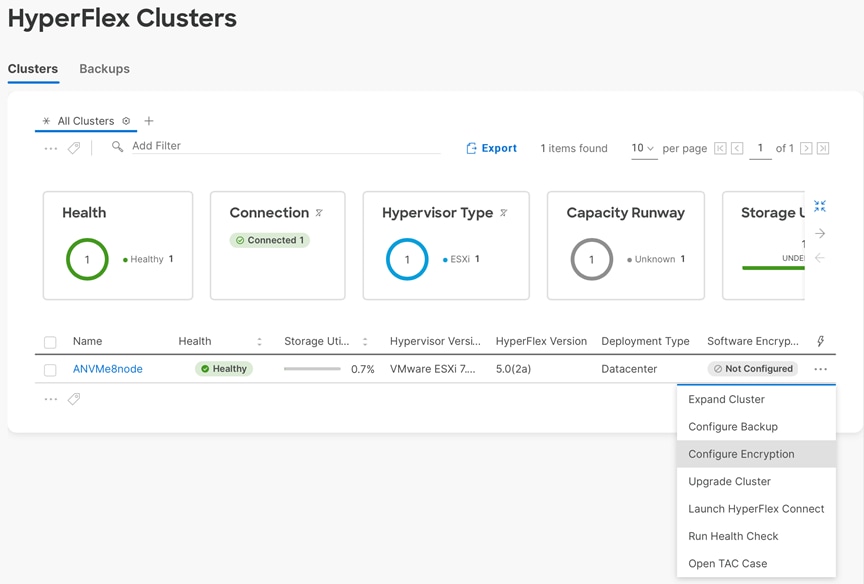Go to next page icon

tap(806, 148)
